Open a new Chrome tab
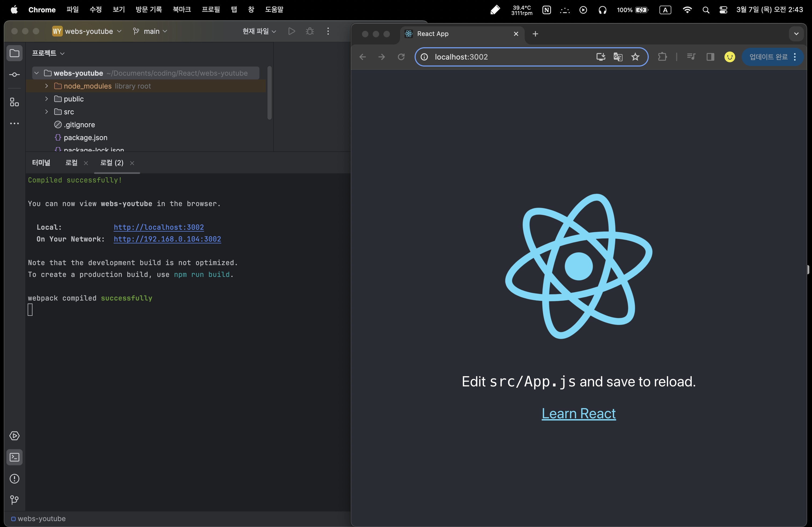 535,34
